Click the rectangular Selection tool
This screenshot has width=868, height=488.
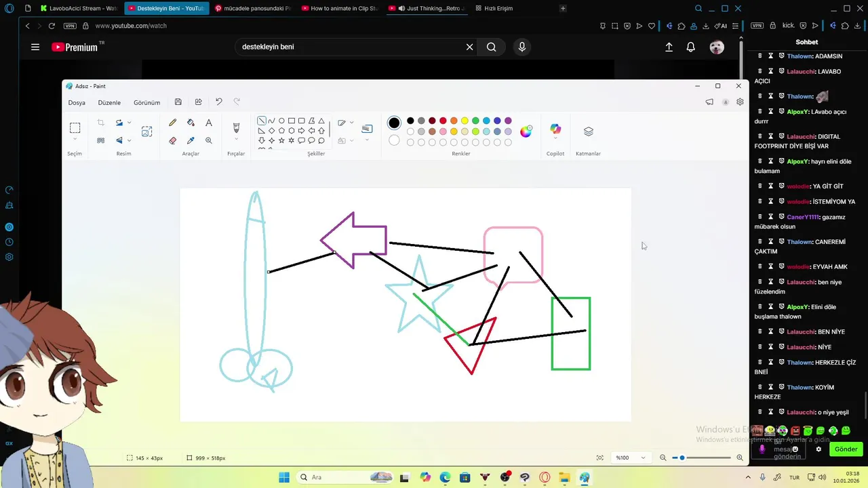pyautogui.click(x=75, y=127)
